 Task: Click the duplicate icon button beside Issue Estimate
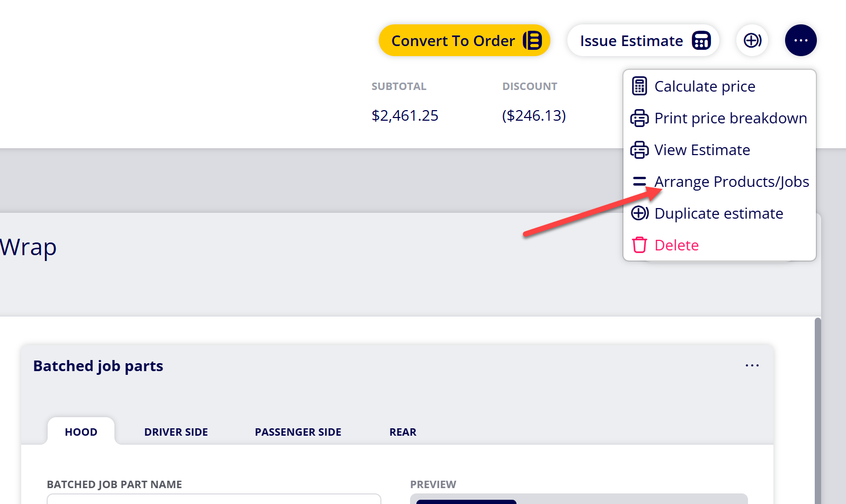click(x=752, y=40)
